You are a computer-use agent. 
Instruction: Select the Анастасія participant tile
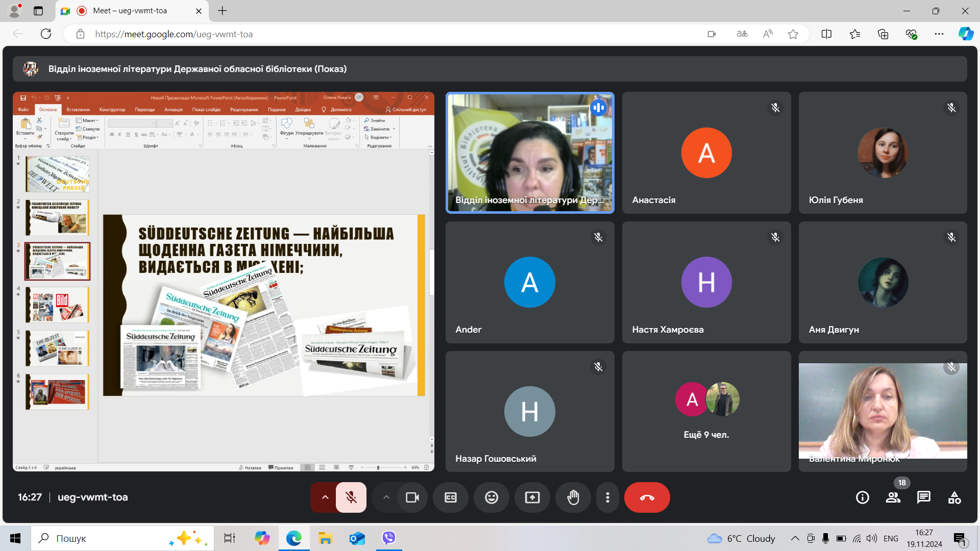pos(706,153)
